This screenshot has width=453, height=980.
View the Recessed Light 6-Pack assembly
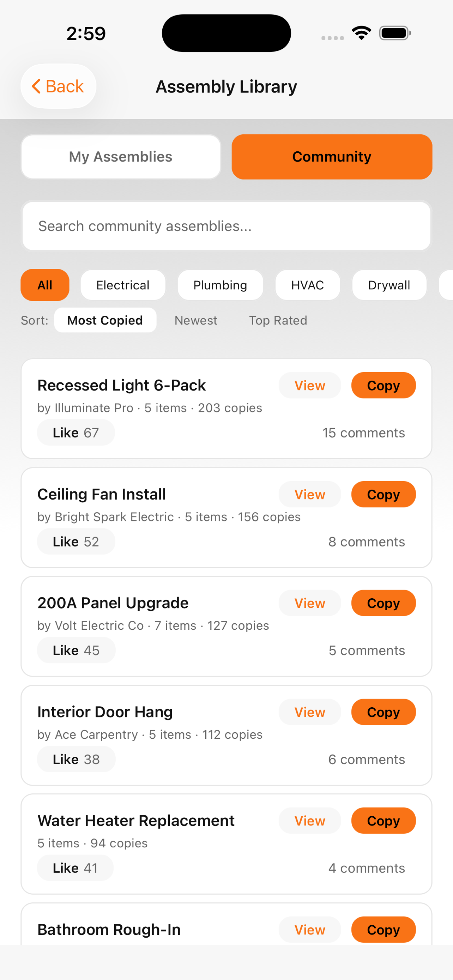pyautogui.click(x=310, y=385)
